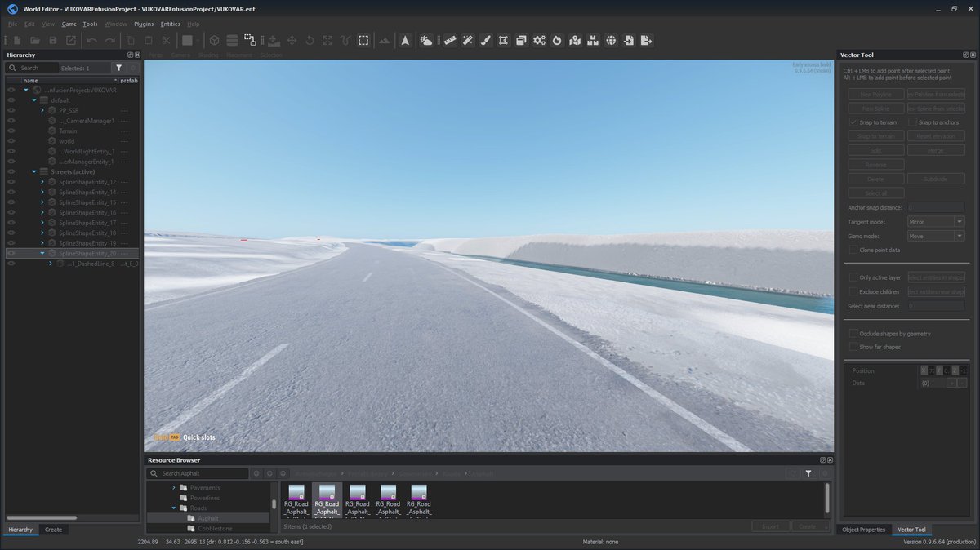Click the globe icon in toolbar

point(611,40)
